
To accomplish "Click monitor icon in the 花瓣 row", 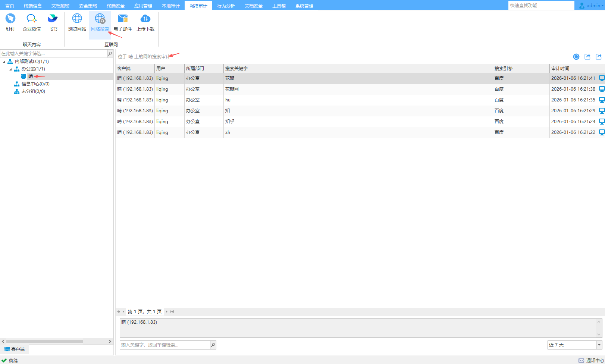I will click(602, 78).
